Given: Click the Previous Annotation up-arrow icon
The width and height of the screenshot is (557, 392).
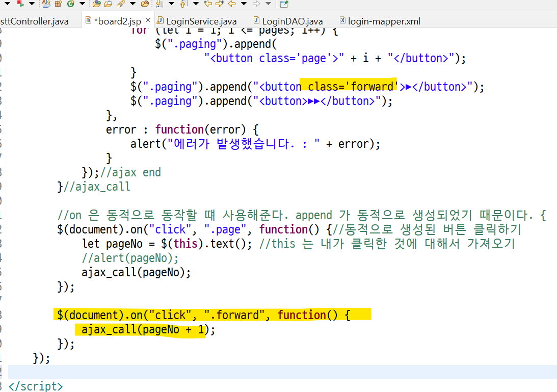Looking at the screenshot, I should point(183,4).
